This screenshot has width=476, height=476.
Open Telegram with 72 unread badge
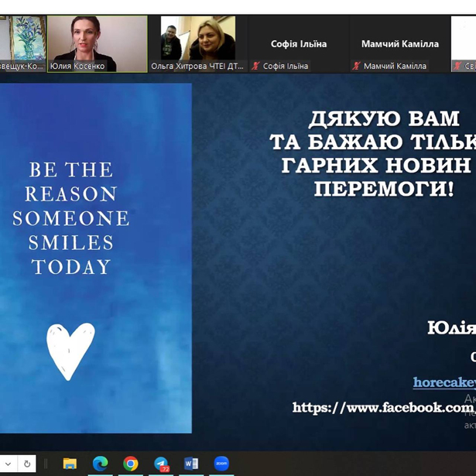tap(161, 464)
